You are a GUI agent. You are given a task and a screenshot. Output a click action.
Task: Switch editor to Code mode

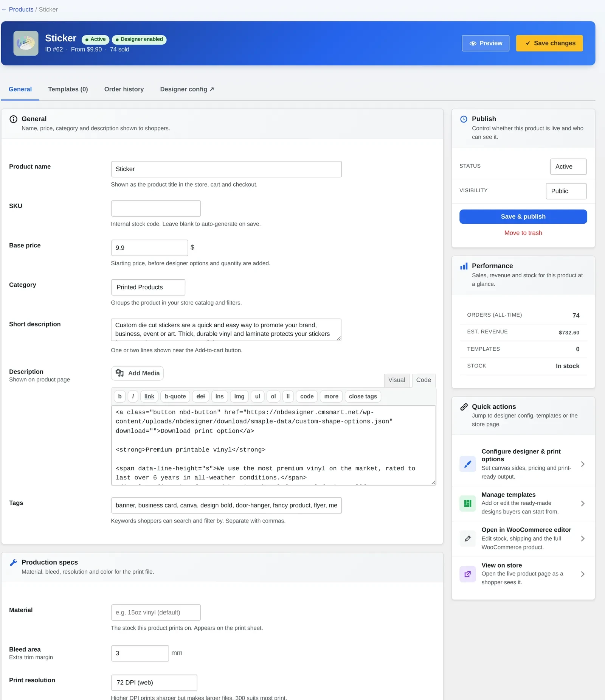pyautogui.click(x=423, y=380)
